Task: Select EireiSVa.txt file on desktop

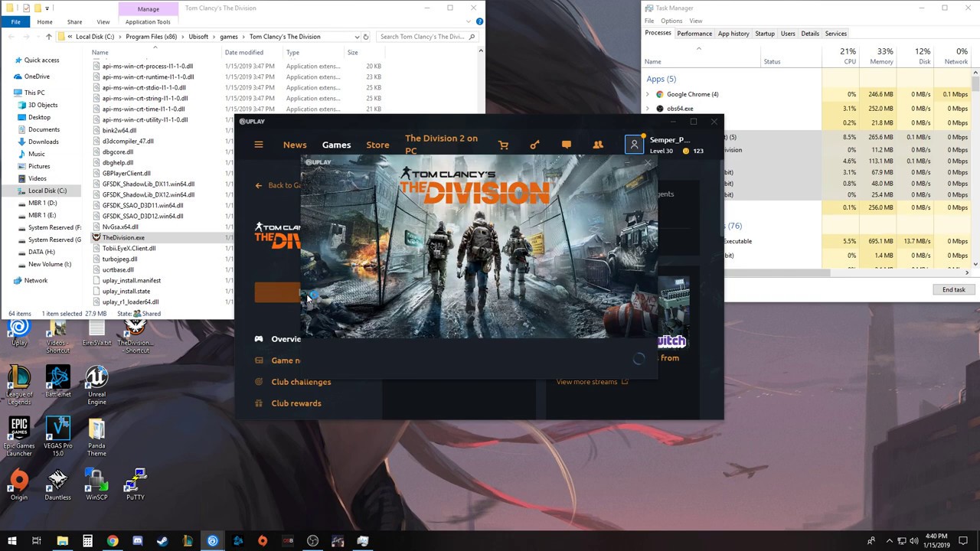Action: coord(96,333)
